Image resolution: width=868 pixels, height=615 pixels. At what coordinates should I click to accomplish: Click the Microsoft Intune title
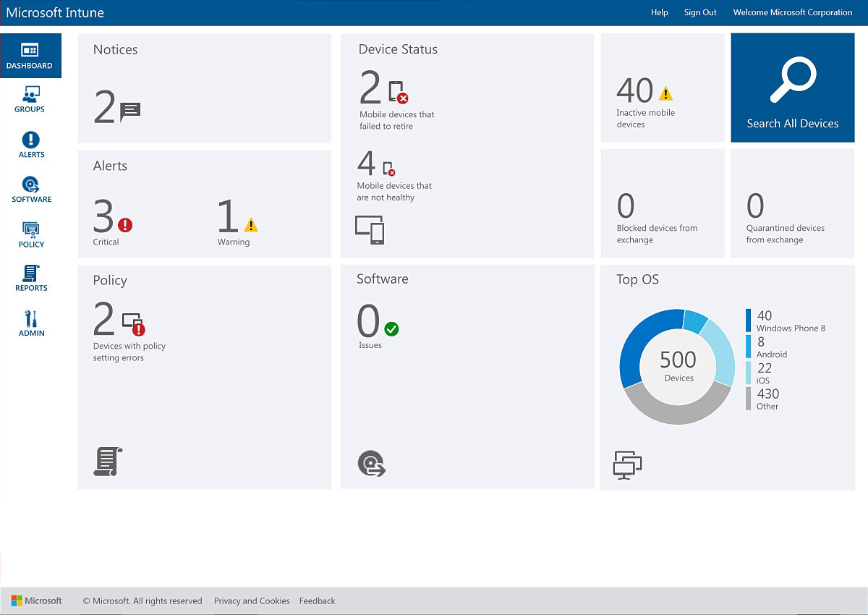(55, 12)
